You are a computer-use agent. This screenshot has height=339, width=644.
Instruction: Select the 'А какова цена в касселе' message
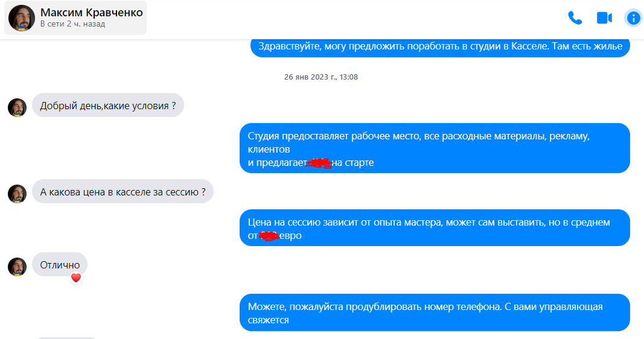123,192
